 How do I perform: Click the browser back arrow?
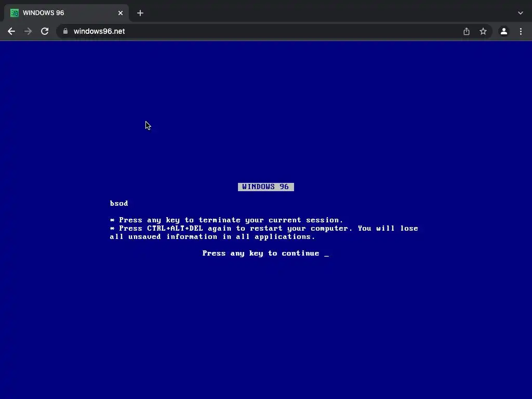(x=11, y=31)
